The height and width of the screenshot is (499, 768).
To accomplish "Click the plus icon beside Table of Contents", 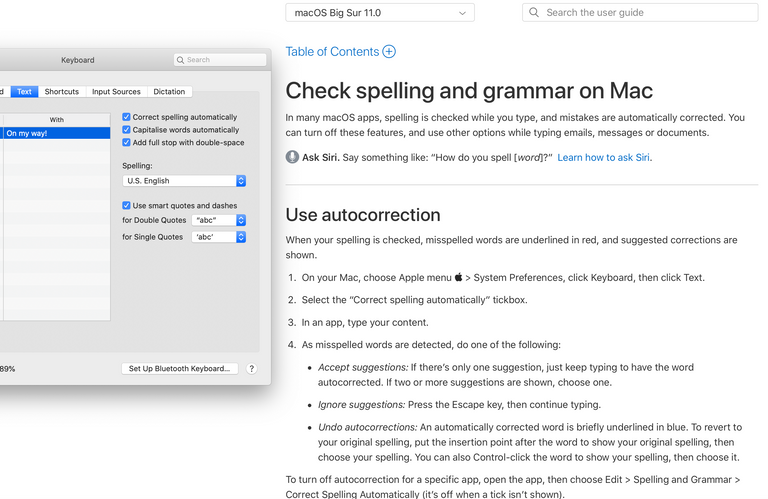I will pos(389,51).
